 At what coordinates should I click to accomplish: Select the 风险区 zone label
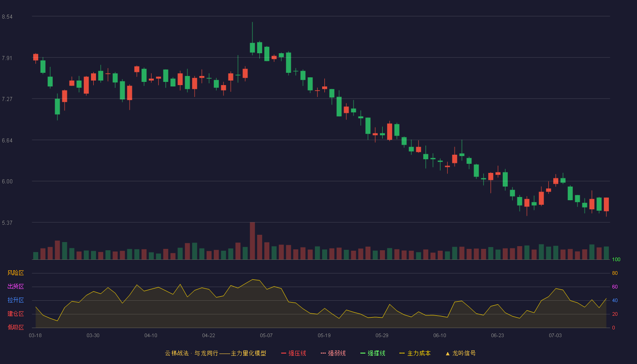[x=15, y=273]
